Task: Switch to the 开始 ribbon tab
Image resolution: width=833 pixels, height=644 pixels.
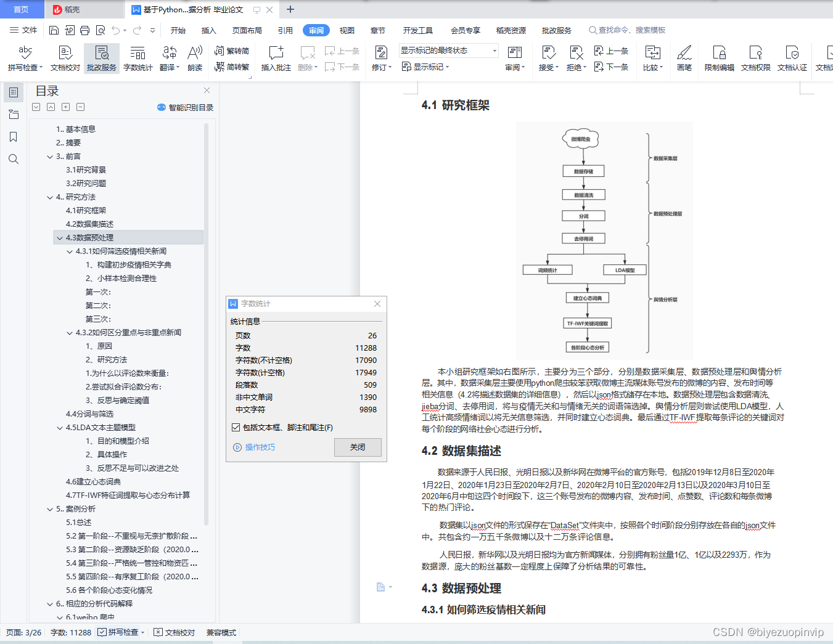Action: 178,30
